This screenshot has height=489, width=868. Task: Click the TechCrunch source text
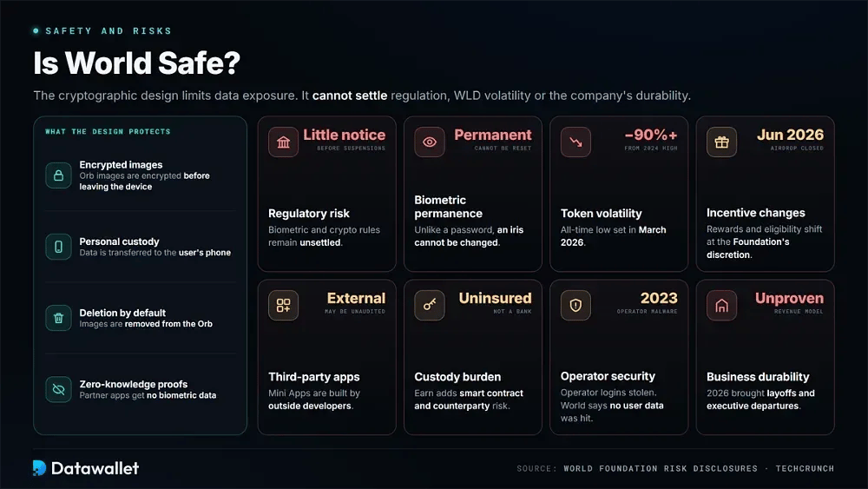pos(805,468)
